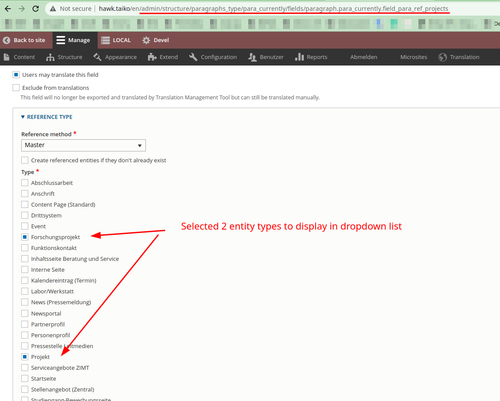Click the Appearance brush icon
The width and height of the screenshot is (500, 401).
97,57
